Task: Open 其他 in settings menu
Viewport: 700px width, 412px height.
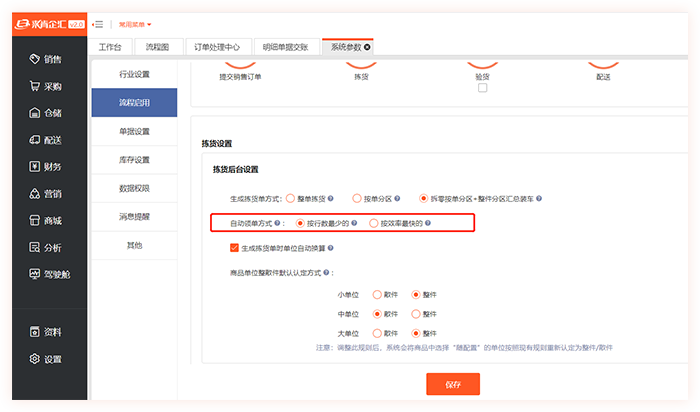Action: click(x=134, y=246)
